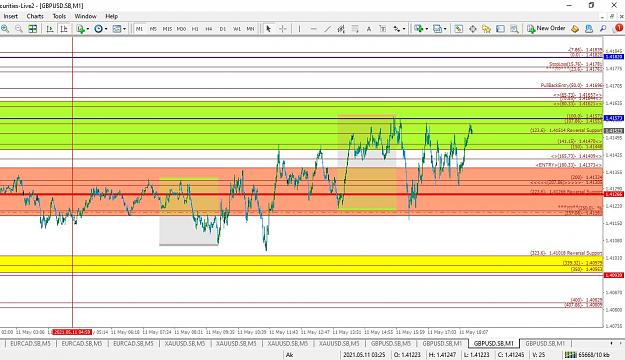Image resolution: width=625 pixels, height=360 pixels.
Task: Open the Indicators list icon
Action: coord(81,29)
